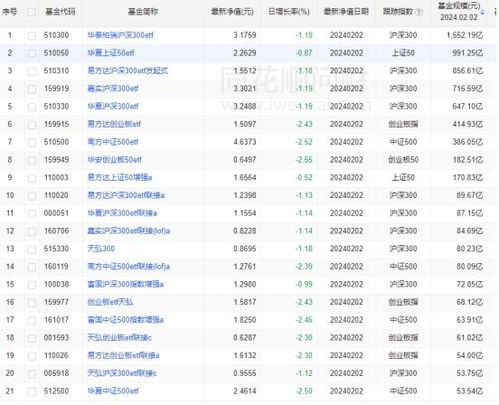Click the fund code 160706 cell

(x=56, y=231)
